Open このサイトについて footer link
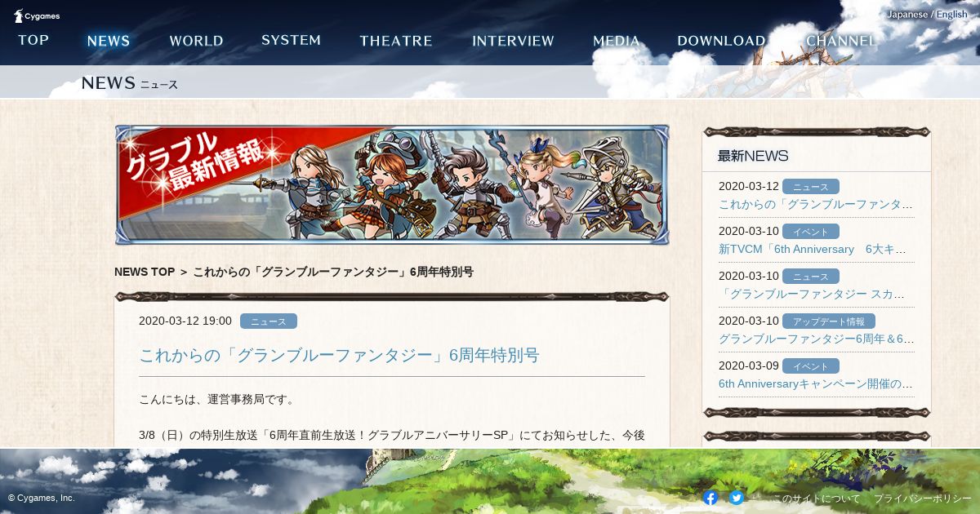 (816, 498)
